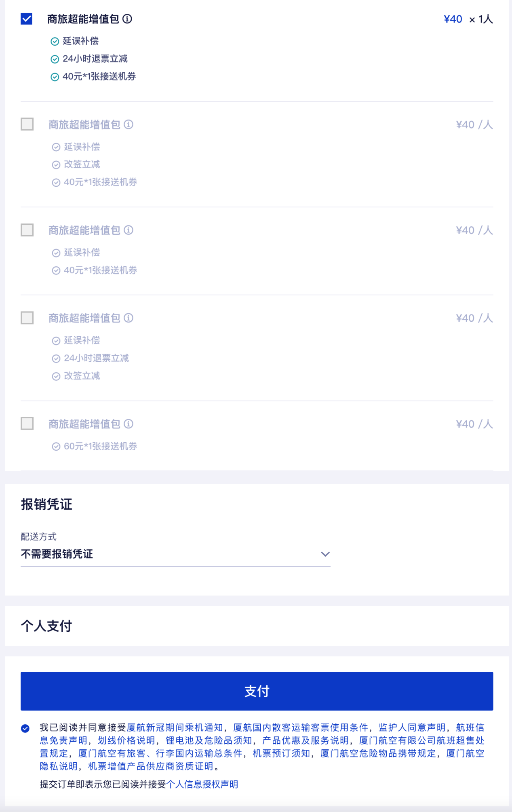The image size is (512, 812).
Task: Open the 机票预订须知 link
Action: pos(281,753)
